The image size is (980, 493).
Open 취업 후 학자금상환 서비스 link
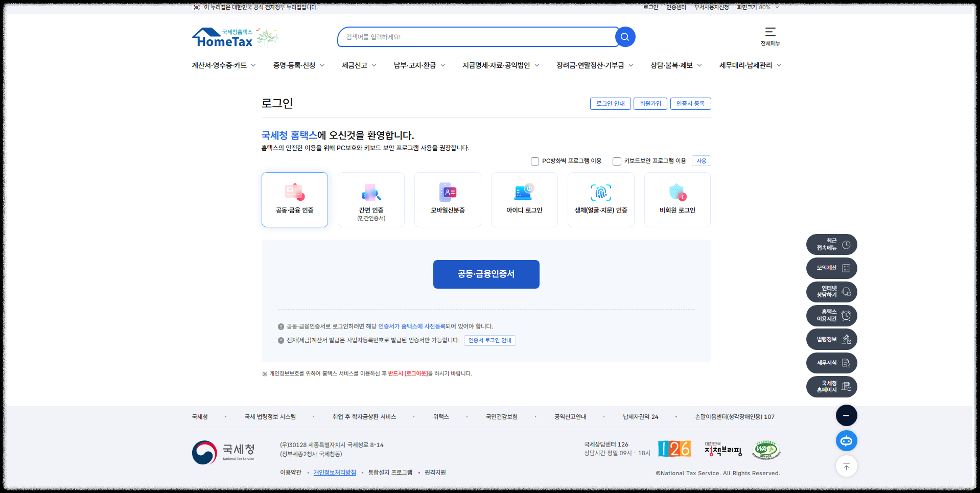tap(364, 417)
